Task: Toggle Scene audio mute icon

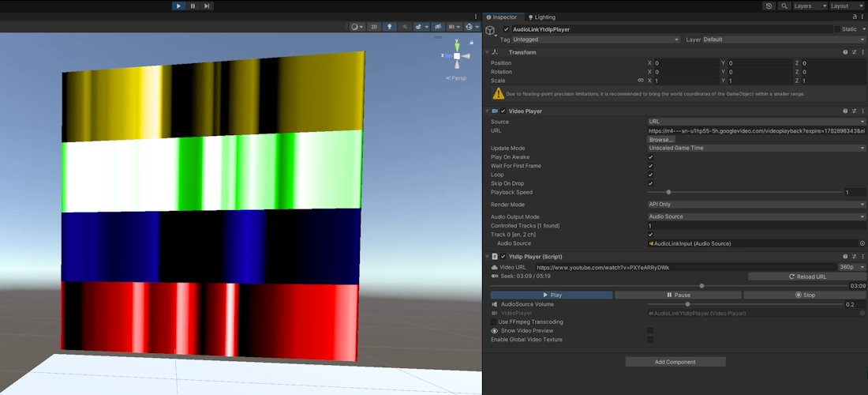Action: tap(405, 27)
